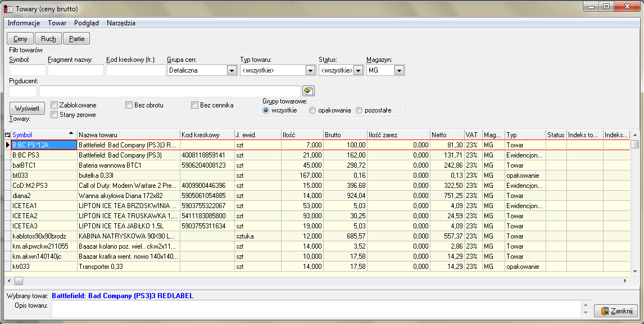Expand the Typ towaru dropdown
Screen dimensions: 644x324
(x=311, y=70)
